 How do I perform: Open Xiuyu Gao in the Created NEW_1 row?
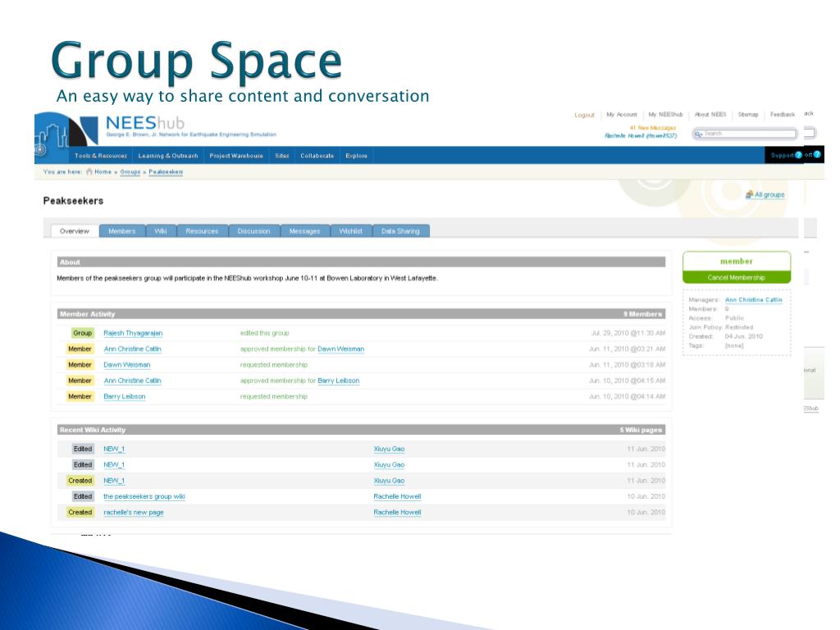click(389, 481)
